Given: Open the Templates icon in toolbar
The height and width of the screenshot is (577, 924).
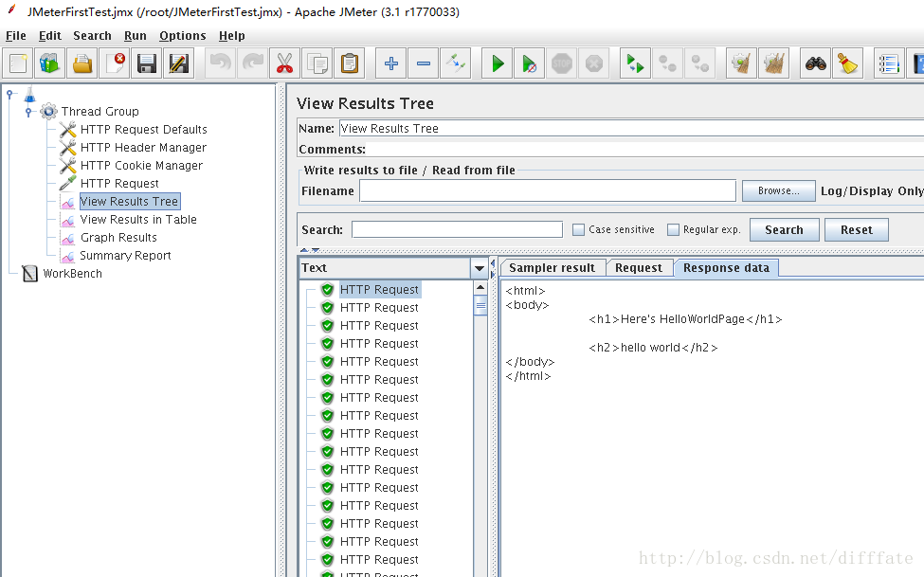Looking at the screenshot, I should coord(49,63).
